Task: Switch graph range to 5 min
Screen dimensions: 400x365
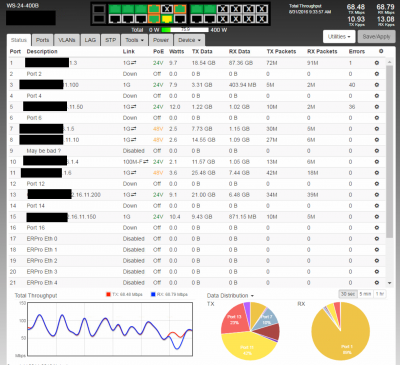Action: [x=365, y=294]
